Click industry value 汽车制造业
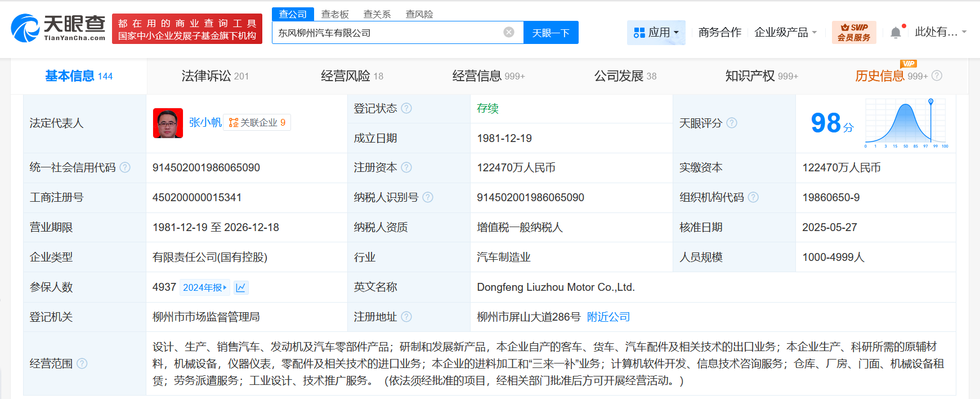 coord(504,257)
